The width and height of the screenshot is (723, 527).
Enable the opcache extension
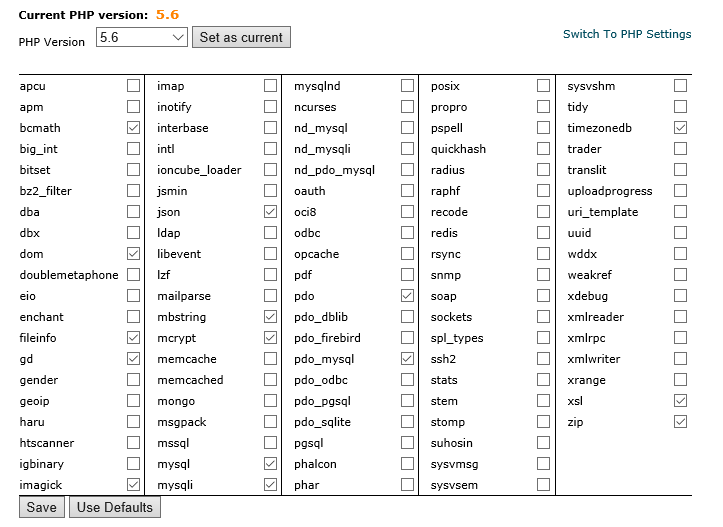point(407,254)
